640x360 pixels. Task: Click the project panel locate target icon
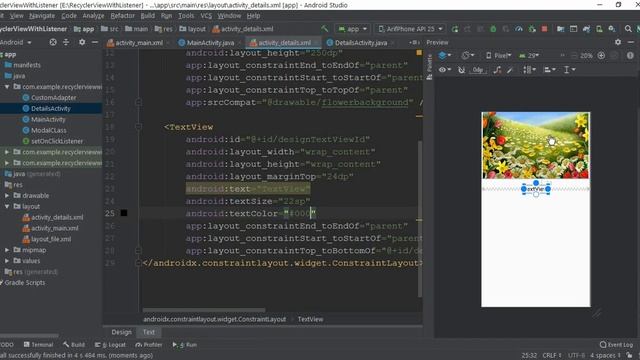(x=53, y=42)
